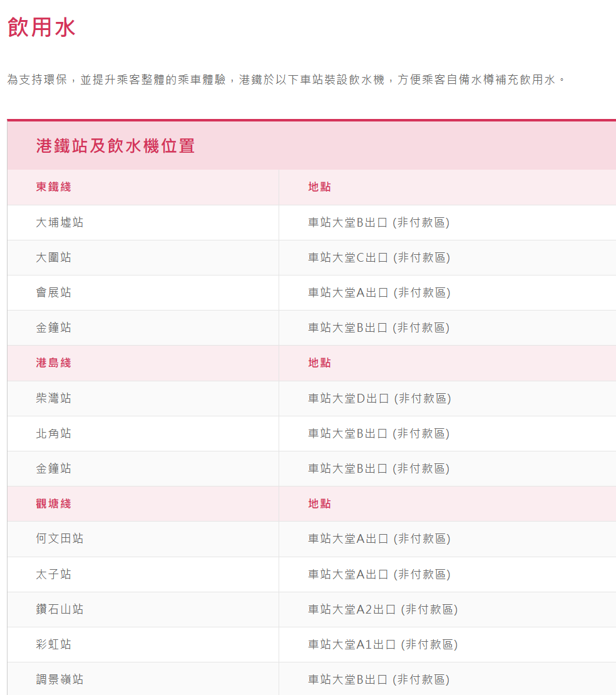616x695 pixels.
Task: Select the 港島綫 section header
Action: coord(53,363)
